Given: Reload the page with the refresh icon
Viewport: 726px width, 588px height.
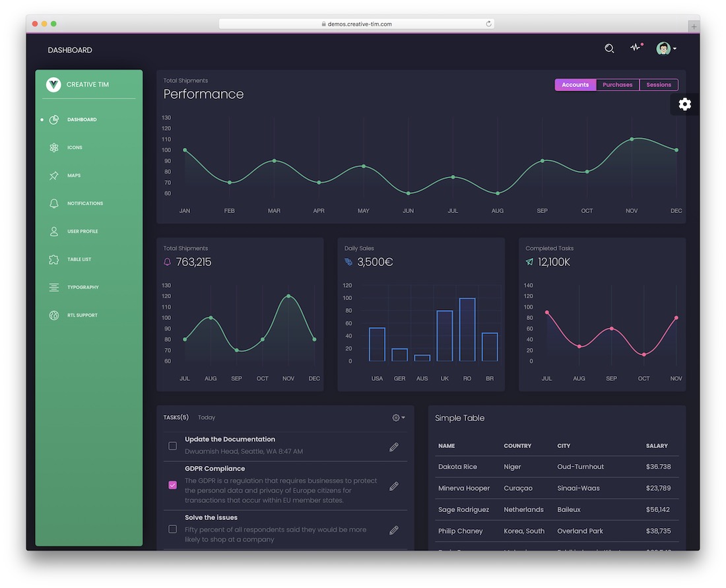Looking at the screenshot, I should pos(488,24).
